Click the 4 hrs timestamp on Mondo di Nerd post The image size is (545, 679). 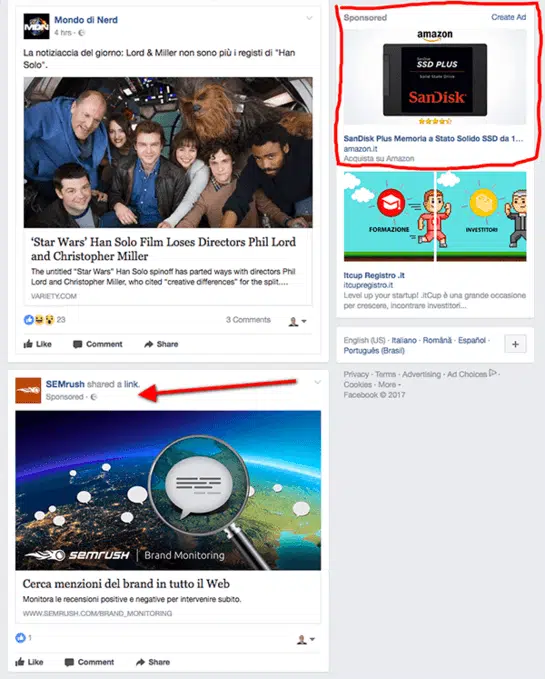pos(63,32)
